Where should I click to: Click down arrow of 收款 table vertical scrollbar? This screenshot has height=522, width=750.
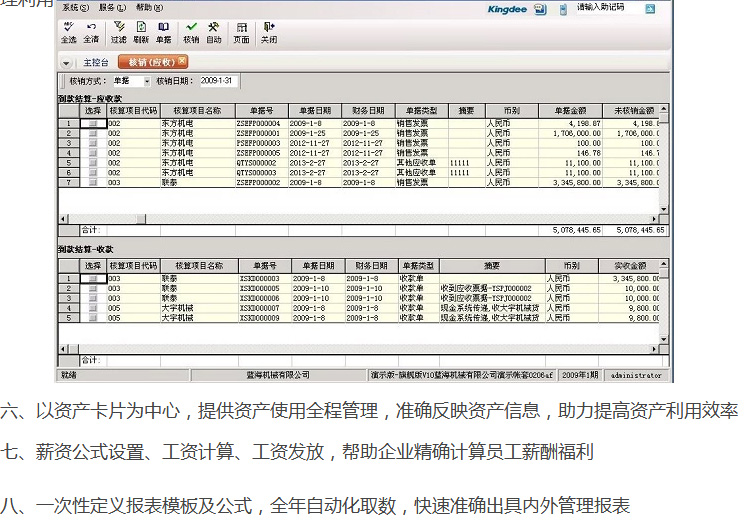[x=664, y=339]
